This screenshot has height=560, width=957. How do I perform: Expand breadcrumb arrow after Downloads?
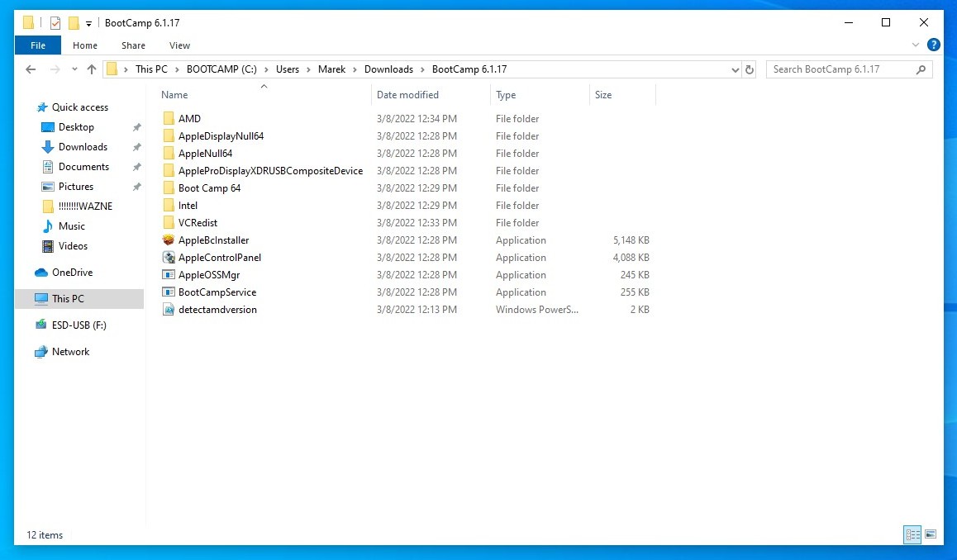422,69
